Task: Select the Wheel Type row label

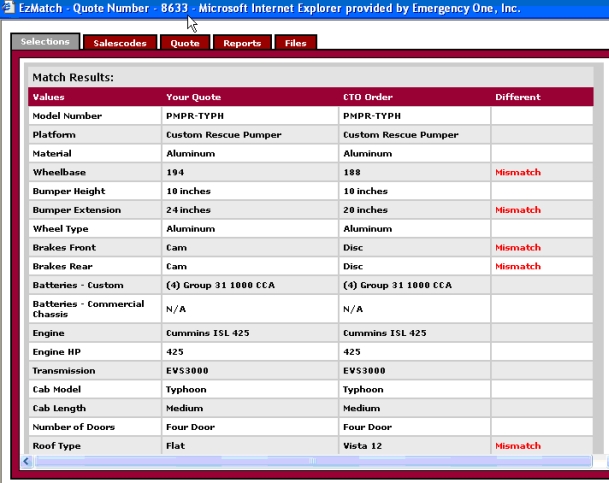Action: coord(60,229)
